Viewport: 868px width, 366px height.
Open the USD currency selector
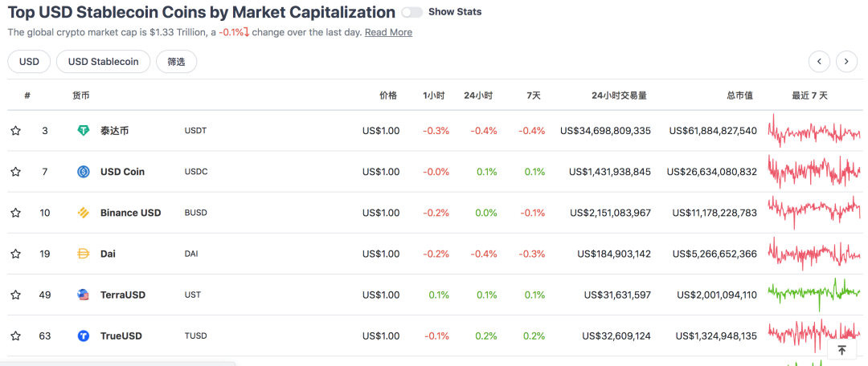coord(29,62)
